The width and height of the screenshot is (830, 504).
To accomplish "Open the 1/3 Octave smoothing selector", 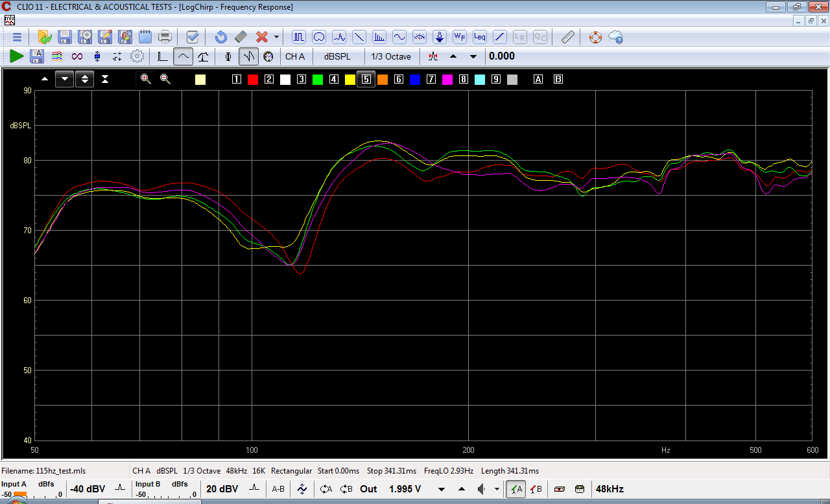I will coord(391,56).
